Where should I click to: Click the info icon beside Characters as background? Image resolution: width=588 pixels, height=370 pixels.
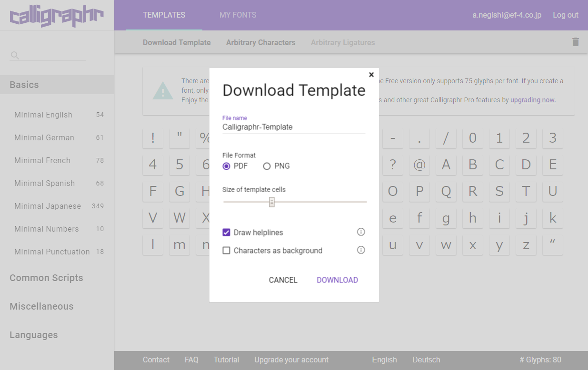pyautogui.click(x=361, y=250)
